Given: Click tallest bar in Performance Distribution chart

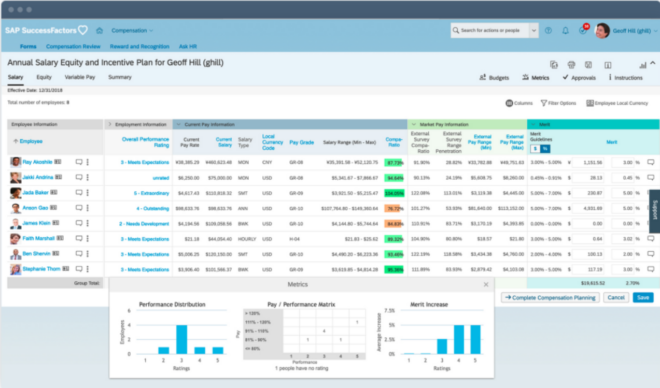Looking at the screenshot, I should click(x=181, y=340).
